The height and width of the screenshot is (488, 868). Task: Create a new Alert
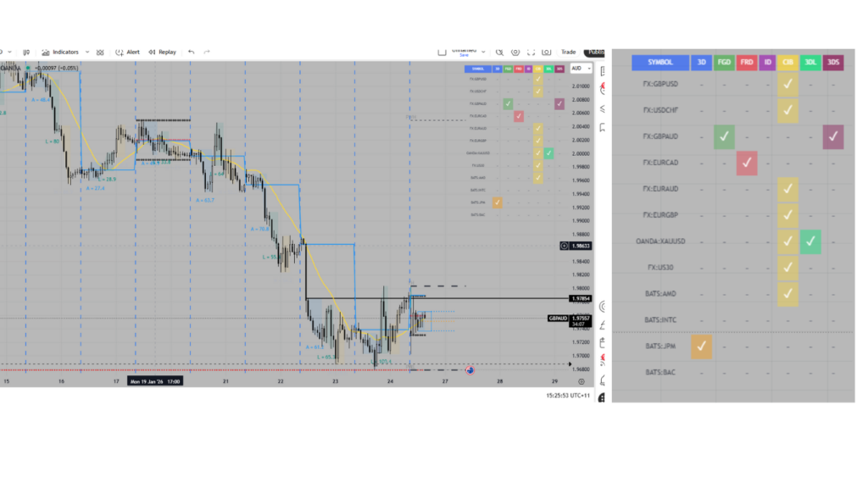(x=128, y=52)
